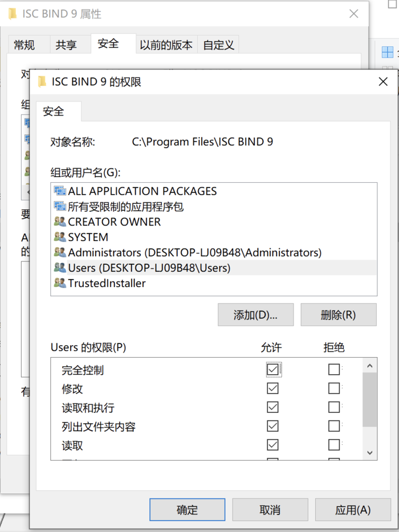
Task: Select the TrustedInstaller account icon
Action: (x=60, y=283)
